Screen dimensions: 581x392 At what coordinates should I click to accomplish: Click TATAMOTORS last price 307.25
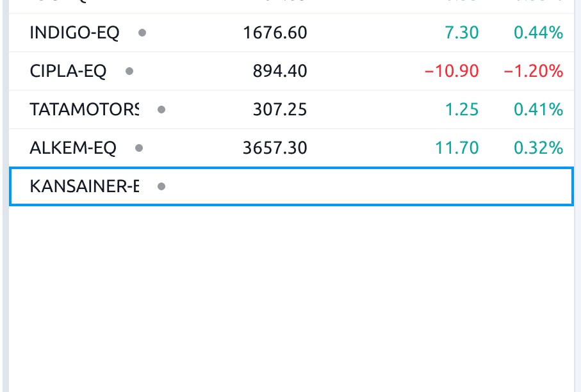280,110
